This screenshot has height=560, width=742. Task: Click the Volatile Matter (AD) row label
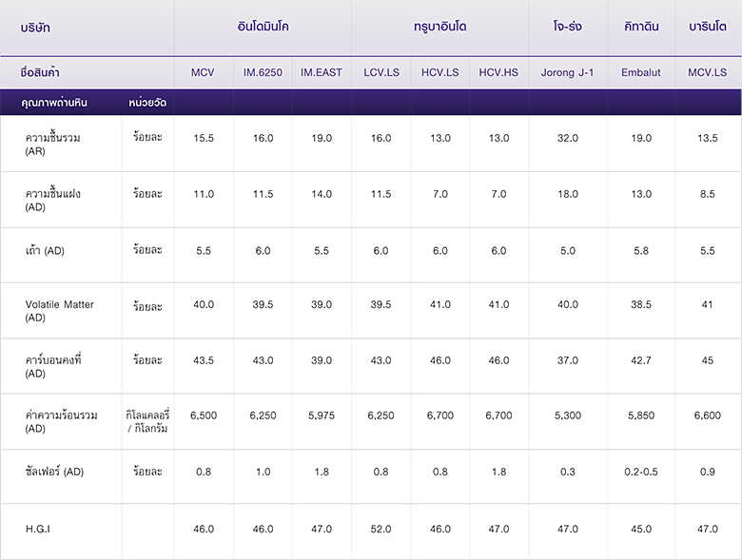pyautogui.click(x=60, y=311)
